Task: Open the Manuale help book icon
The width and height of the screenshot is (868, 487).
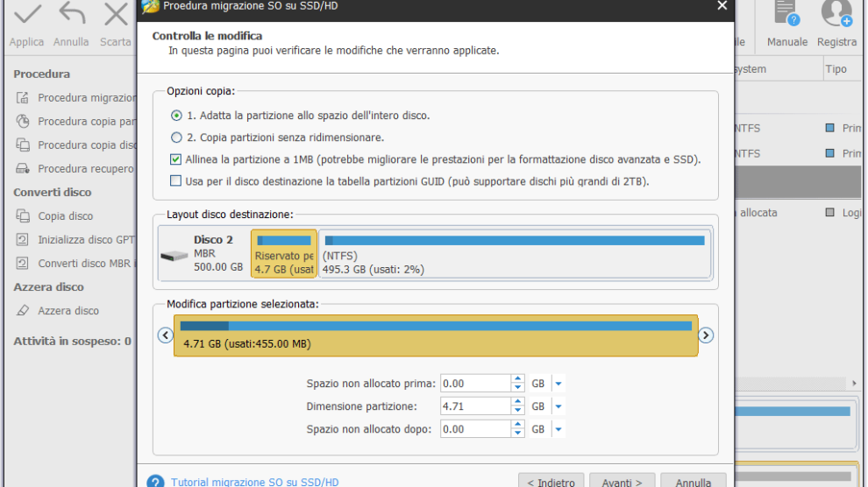Action: click(x=786, y=13)
